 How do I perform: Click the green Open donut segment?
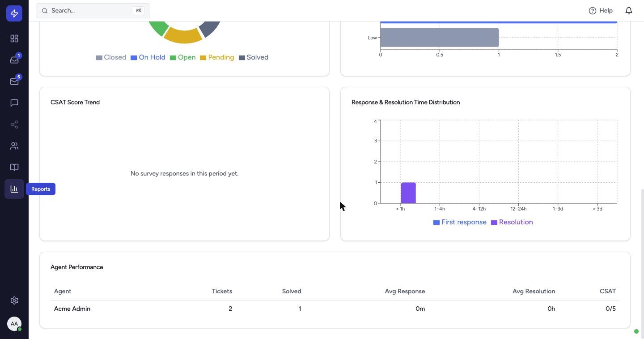pyautogui.click(x=158, y=28)
